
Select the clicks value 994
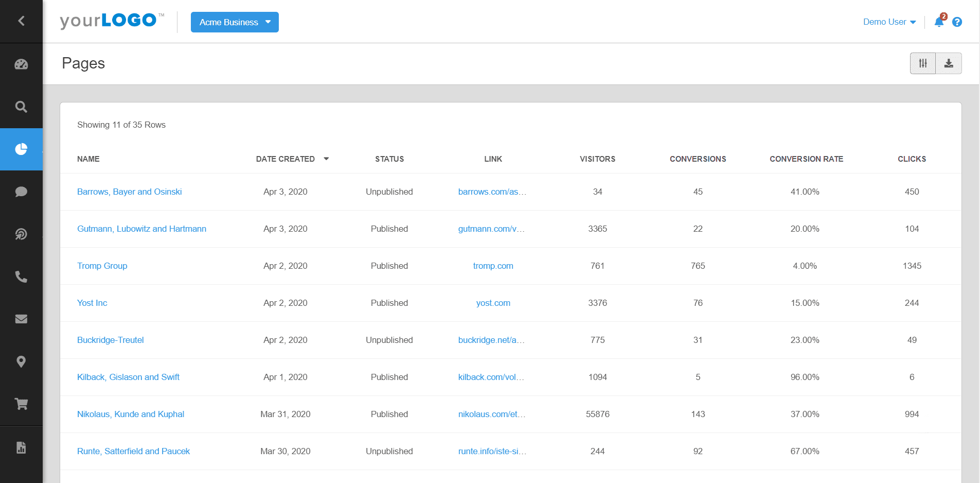tap(912, 414)
